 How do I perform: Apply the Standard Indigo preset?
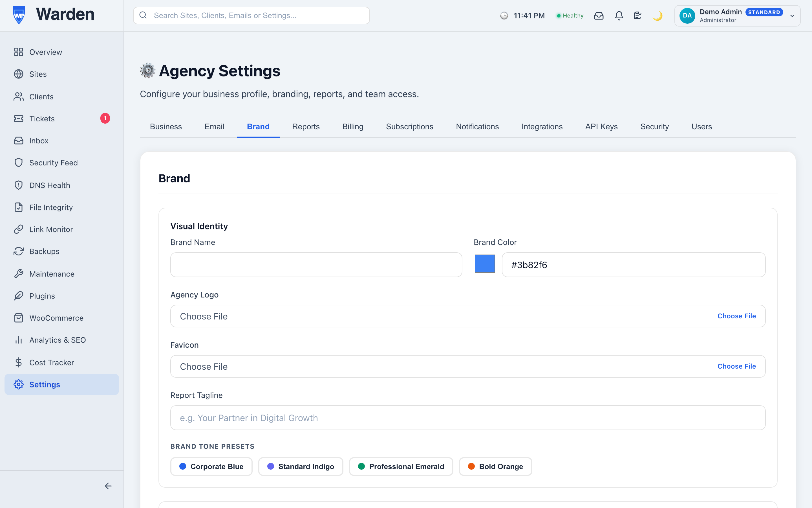301,466
